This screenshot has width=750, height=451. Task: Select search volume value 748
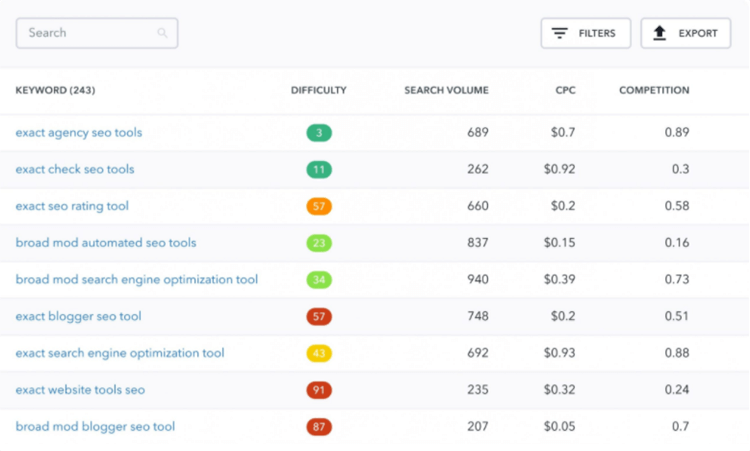(x=478, y=317)
